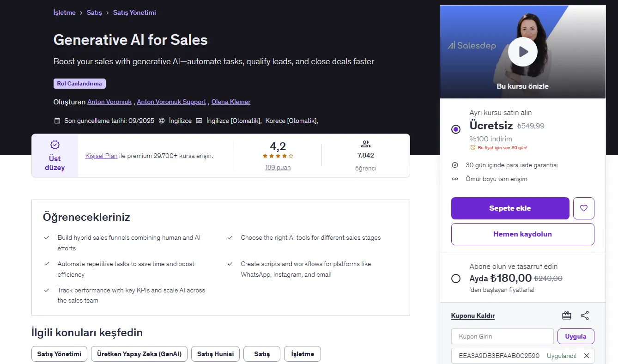Click the star rating icons under 4,2
618x364 pixels.
(278, 156)
